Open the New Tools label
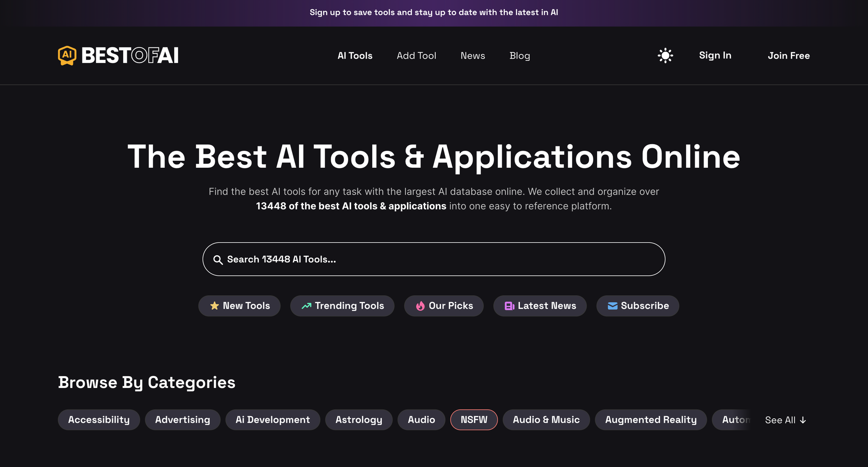The width and height of the screenshot is (868, 467). [x=247, y=306]
